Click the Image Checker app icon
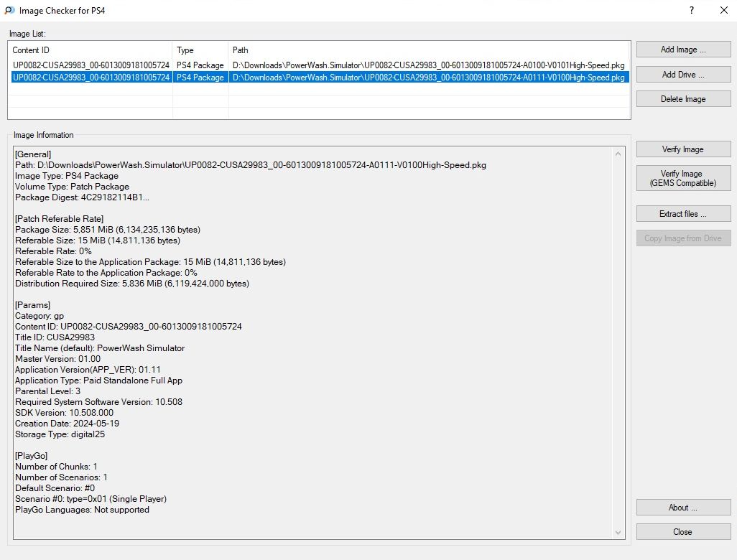This screenshot has width=737, height=560. coord(9,10)
